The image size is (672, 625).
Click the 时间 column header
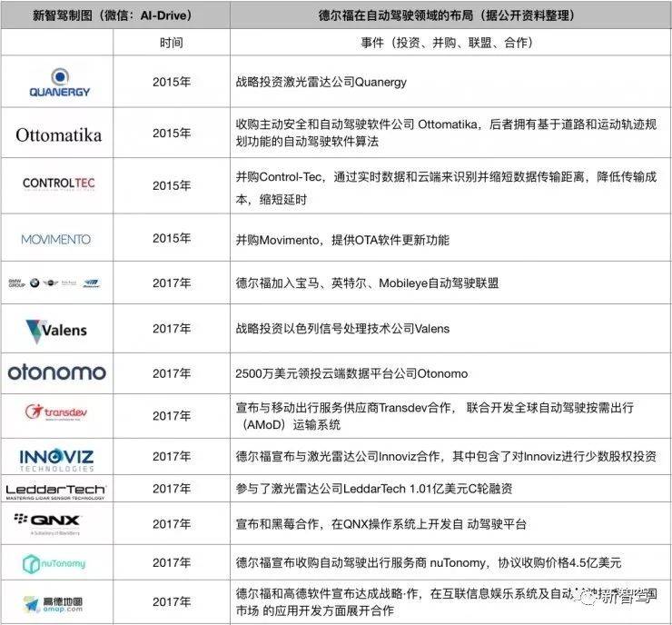(172, 43)
